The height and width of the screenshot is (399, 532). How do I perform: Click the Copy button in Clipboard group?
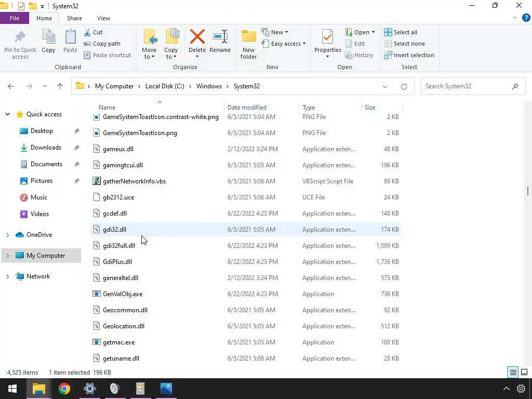click(x=48, y=42)
